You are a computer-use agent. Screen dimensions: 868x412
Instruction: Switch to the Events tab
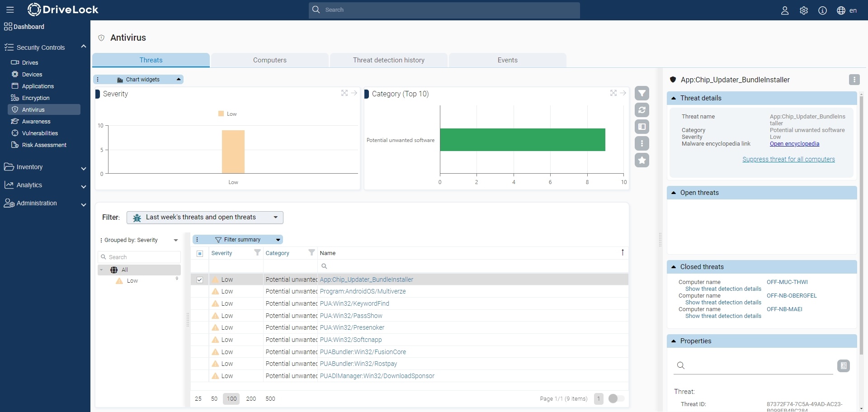pos(507,60)
